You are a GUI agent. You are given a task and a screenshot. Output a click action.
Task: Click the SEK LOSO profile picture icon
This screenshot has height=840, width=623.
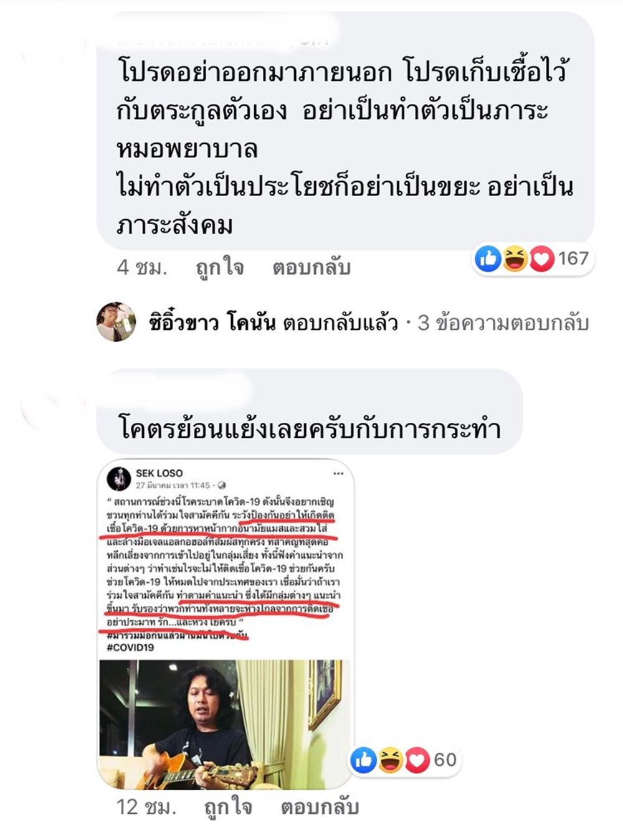[118, 479]
